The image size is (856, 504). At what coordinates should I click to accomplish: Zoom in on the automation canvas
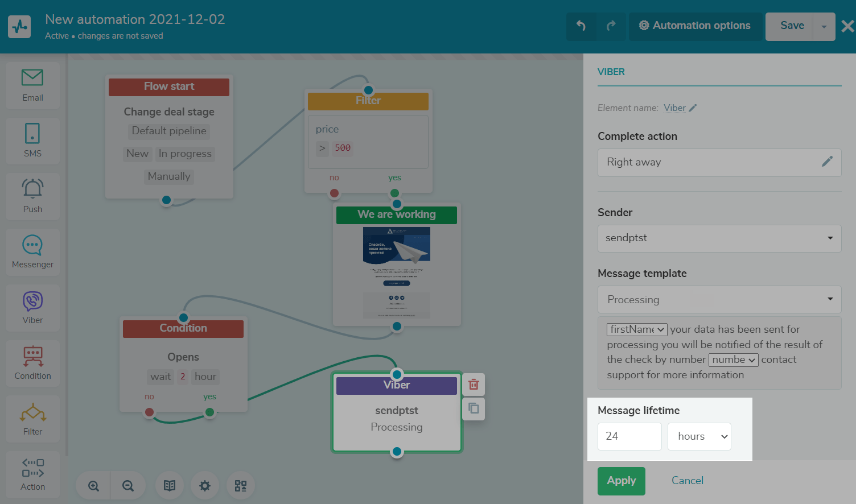[94, 486]
